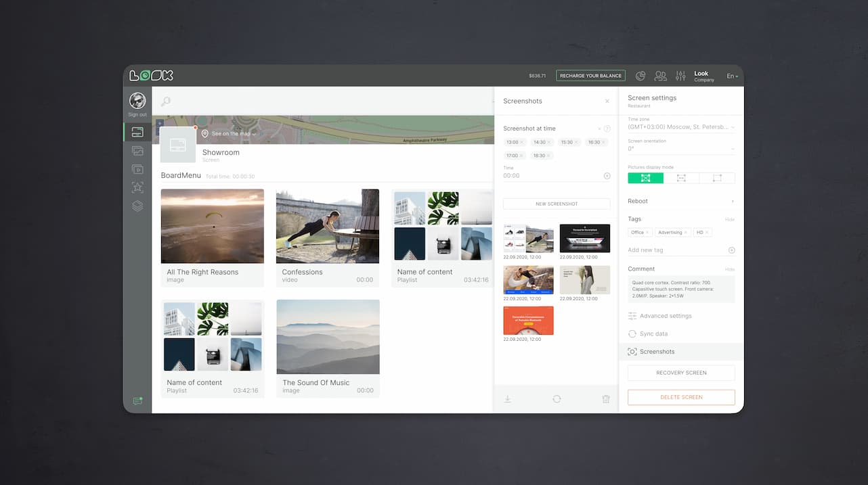Select the middle pictures display mode option
This screenshot has width=868, height=485.
681,178
